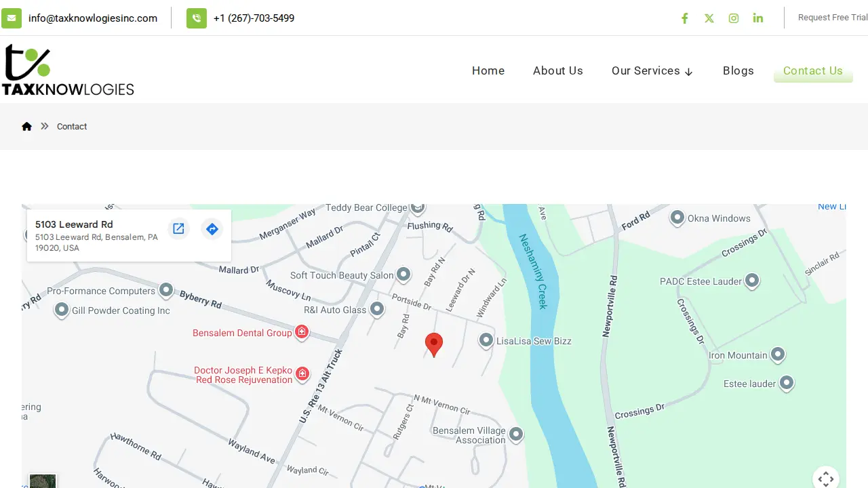Click the breadcrumb home icon
This screenshot has height=488, width=868.
pos(27,126)
